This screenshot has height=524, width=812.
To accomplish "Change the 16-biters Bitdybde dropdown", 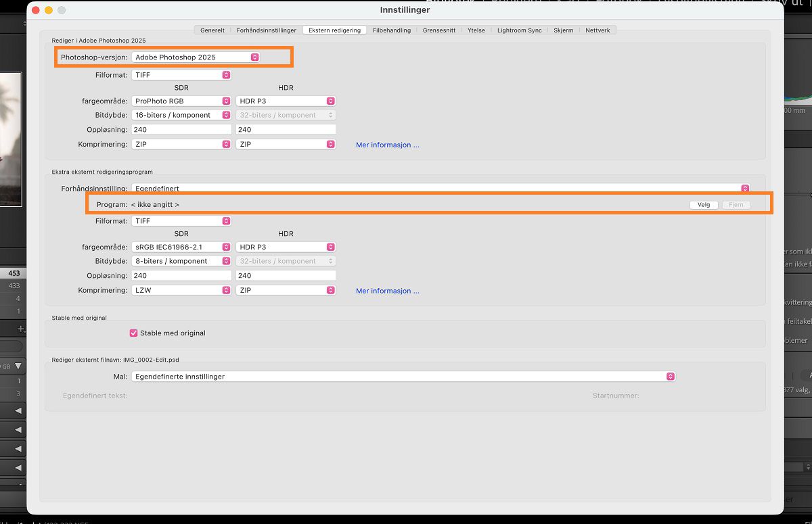I will 225,115.
